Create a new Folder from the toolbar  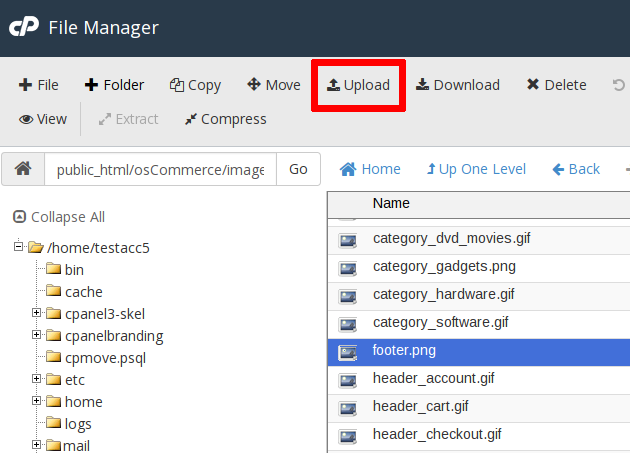(x=114, y=85)
